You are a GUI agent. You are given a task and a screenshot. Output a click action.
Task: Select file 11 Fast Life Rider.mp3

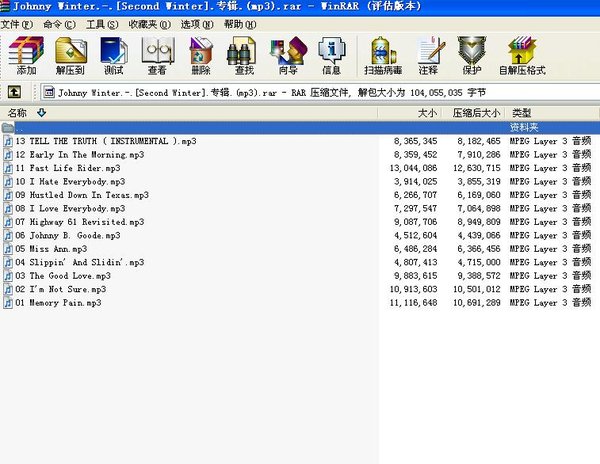pos(68,168)
